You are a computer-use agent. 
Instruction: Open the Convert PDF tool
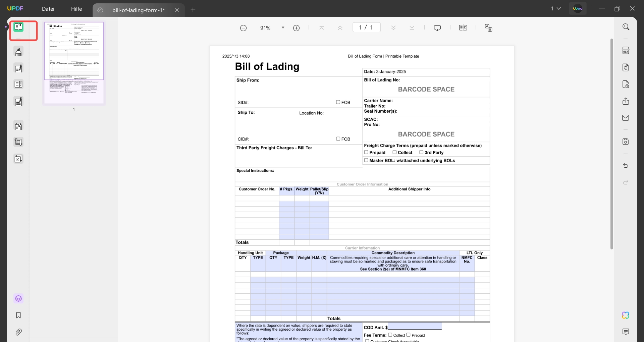click(626, 67)
